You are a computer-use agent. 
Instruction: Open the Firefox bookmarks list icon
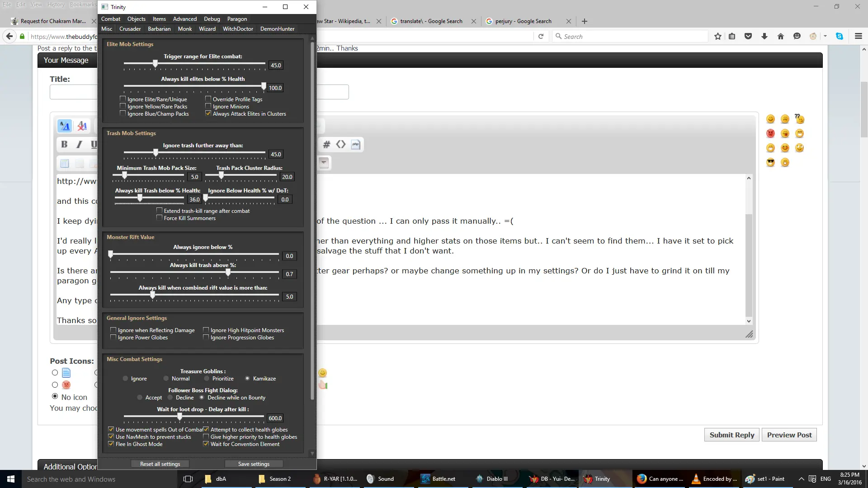[x=732, y=37]
